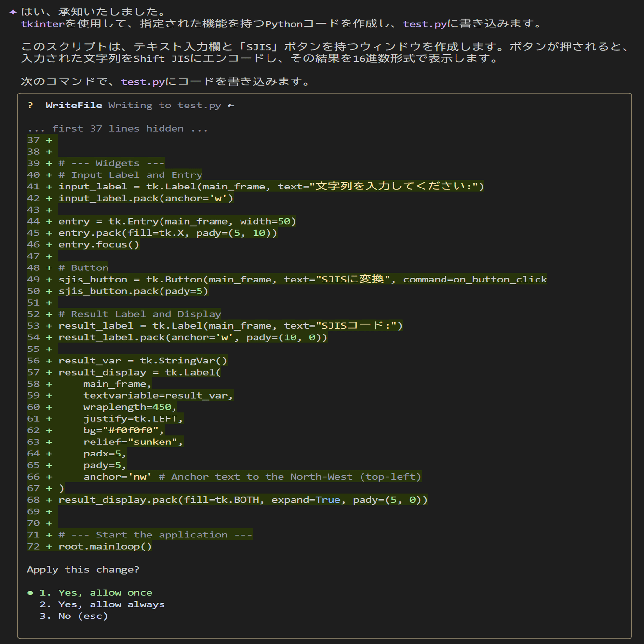The width and height of the screenshot is (644, 644).
Task: Click the bullet marker beside "Yes, allow once"
Action: click(30, 592)
